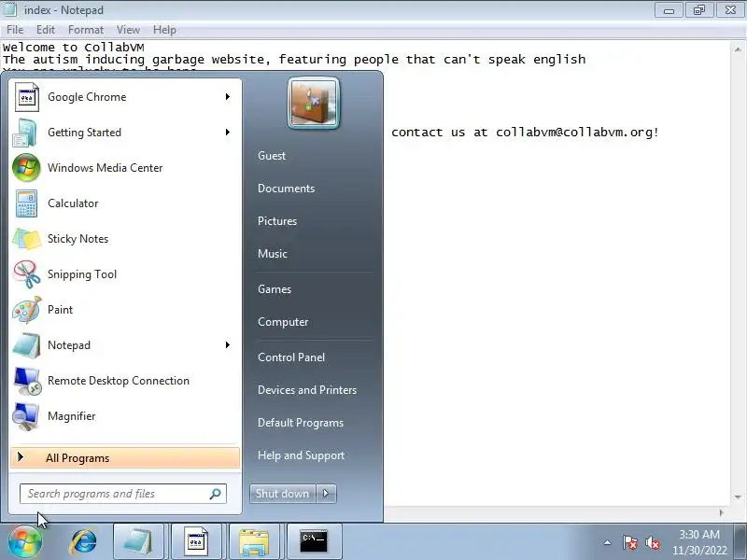Click the Start orb button
Screen dimensions: 747x560
tap(25, 541)
